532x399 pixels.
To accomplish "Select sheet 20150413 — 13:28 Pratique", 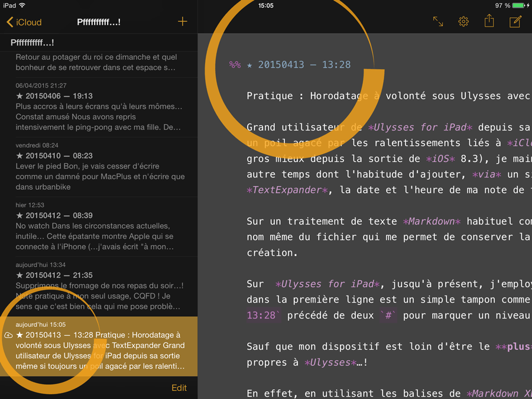I will [99, 346].
